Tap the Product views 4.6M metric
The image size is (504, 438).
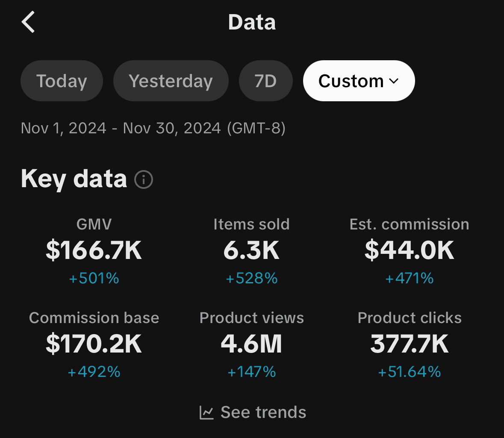click(251, 344)
